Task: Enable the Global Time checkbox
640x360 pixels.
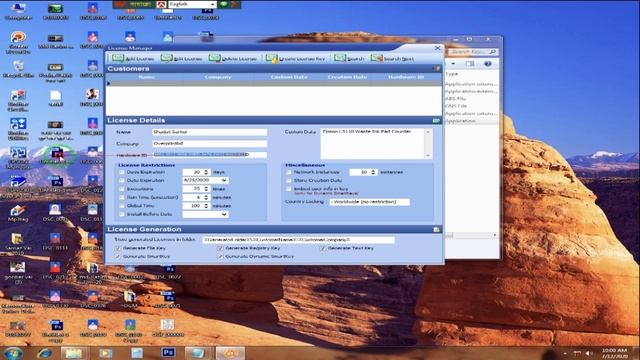Action: click(x=122, y=206)
